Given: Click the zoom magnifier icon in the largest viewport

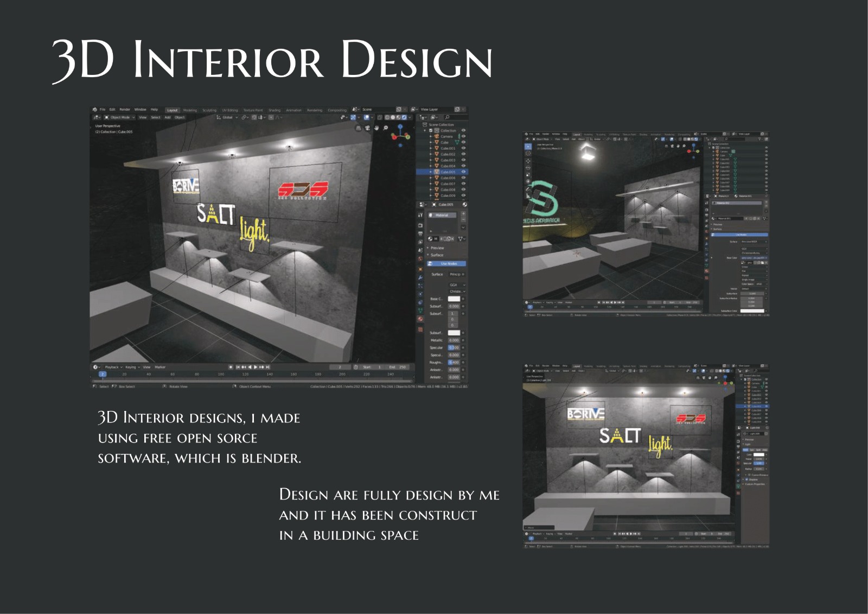Looking at the screenshot, I should coord(386,128).
